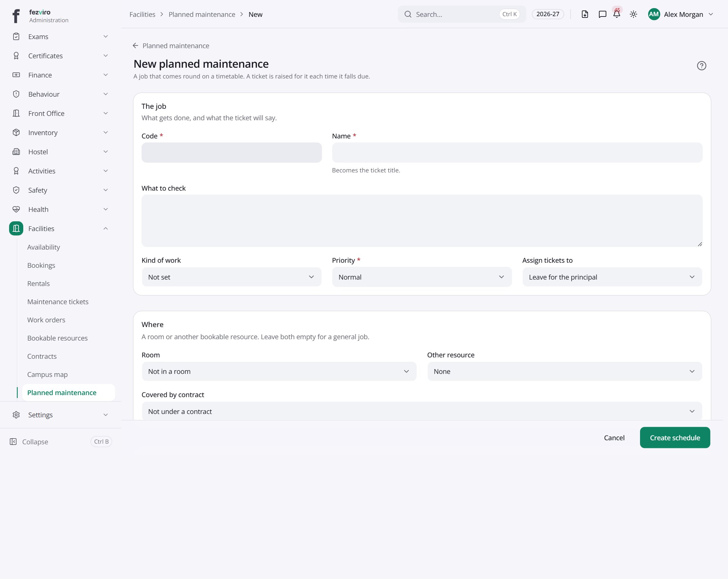Focus the Name input field
The image size is (728, 579).
pyautogui.click(x=517, y=153)
